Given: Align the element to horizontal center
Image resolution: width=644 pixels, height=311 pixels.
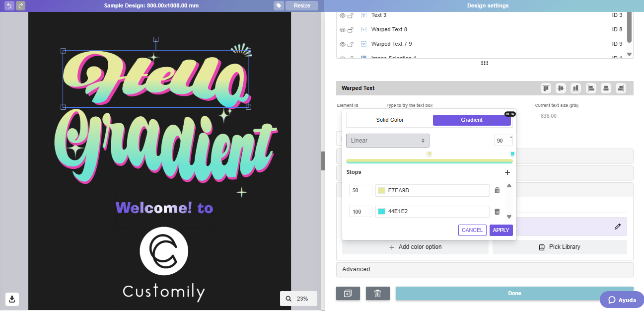Looking at the screenshot, I should (x=606, y=88).
